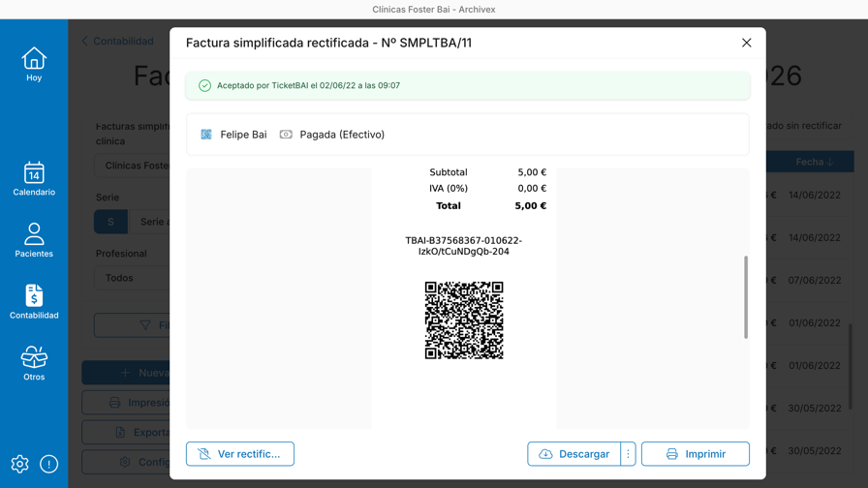This screenshot has width=868, height=488.
Task: Click the printer icon in Imprimir button
Action: (x=671, y=454)
